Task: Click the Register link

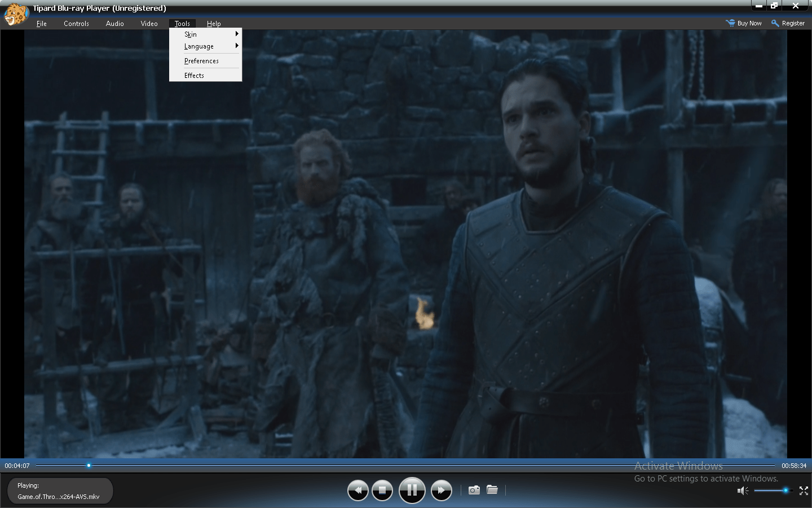Action: pyautogui.click(x=793, y=23)
